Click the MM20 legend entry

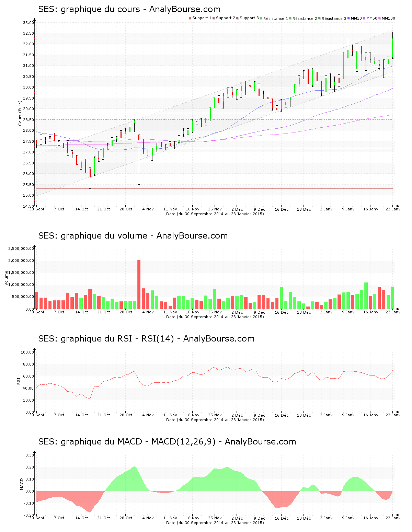point(355,18)
